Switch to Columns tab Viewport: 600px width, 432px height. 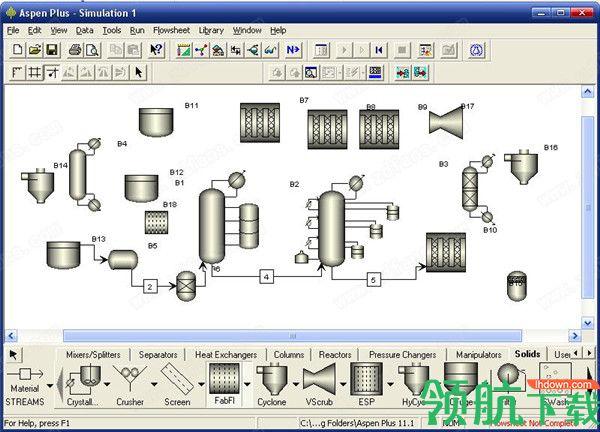point(289,355)
